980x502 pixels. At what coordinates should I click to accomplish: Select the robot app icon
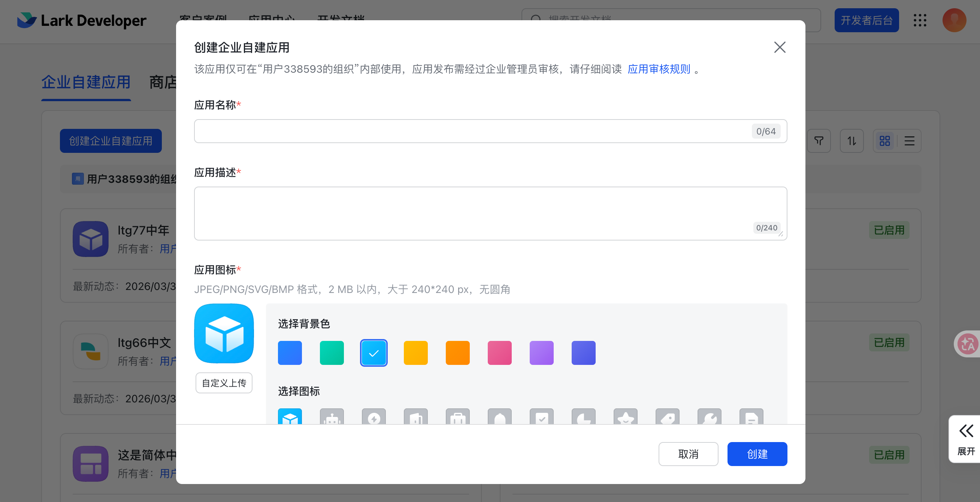[x=332, y=417]
